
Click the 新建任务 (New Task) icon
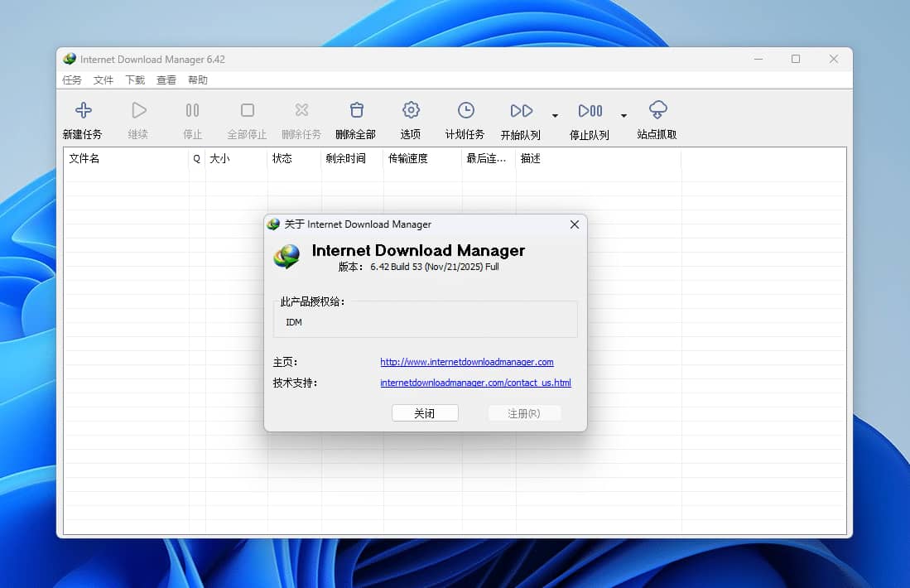pyautogui.click(x=83, y=117)
